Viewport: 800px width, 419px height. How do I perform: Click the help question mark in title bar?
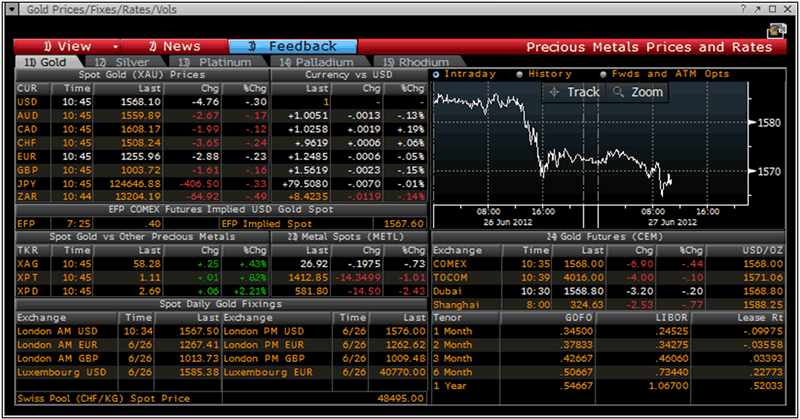coord(743,9)
